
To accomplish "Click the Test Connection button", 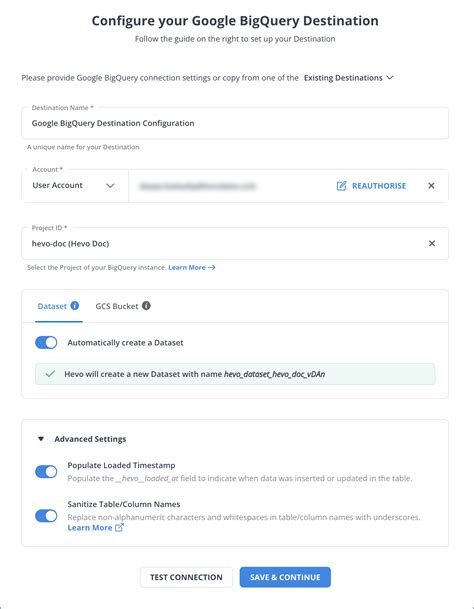I will pos(186,577).
